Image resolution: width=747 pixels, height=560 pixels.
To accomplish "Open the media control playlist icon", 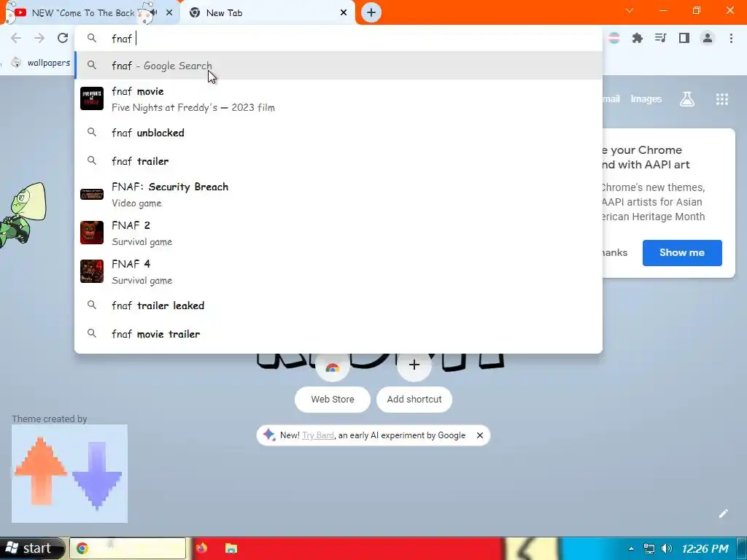I will [660, 38].
